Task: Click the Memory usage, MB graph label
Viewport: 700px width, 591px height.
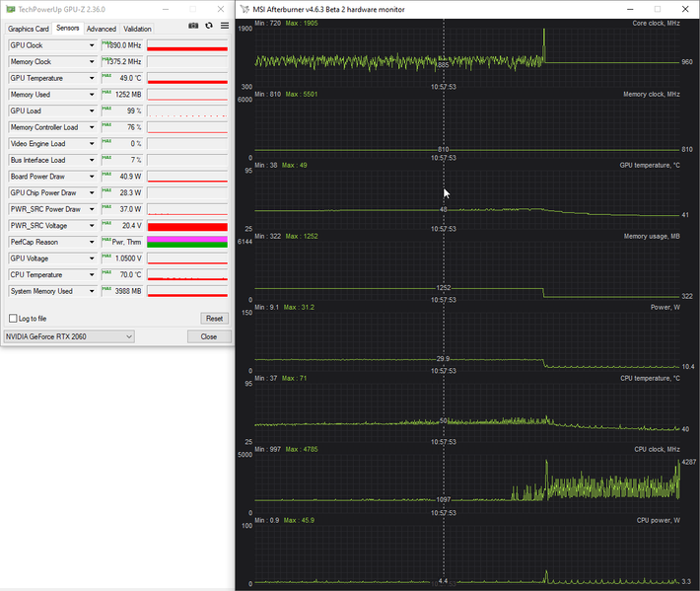Action: click(x=652, y=237)
